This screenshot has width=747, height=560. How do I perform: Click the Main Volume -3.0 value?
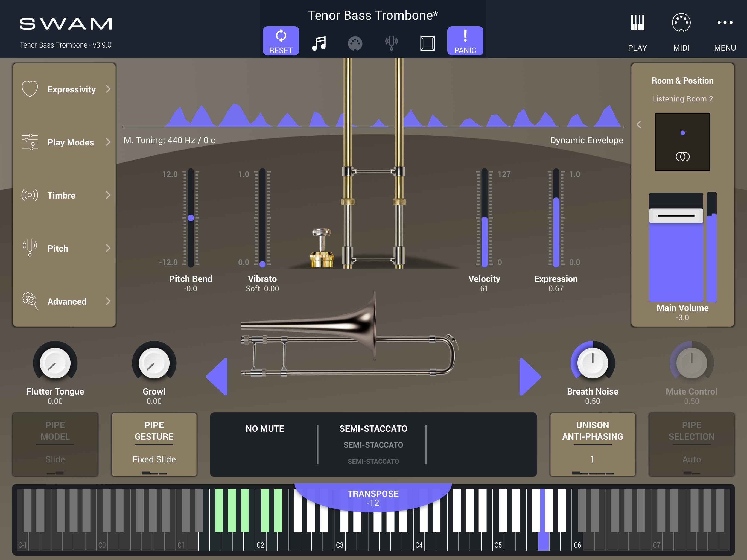tap(682, 317)
